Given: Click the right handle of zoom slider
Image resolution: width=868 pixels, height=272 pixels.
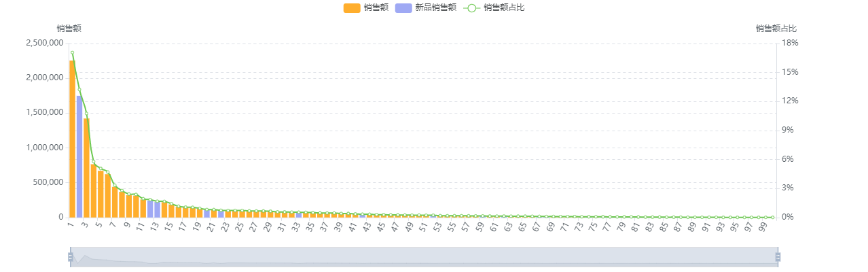Looking at the screenshot, I should [778, 256].
